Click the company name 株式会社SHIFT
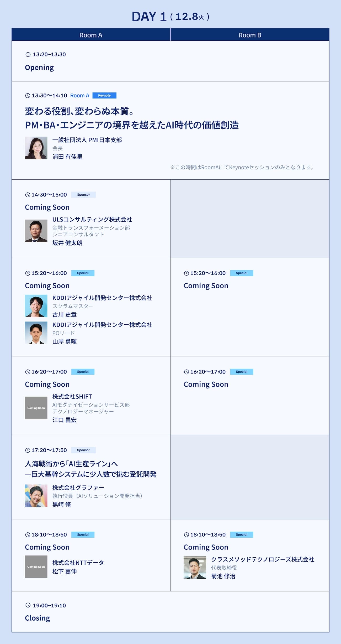 click(x=72, y=397)
